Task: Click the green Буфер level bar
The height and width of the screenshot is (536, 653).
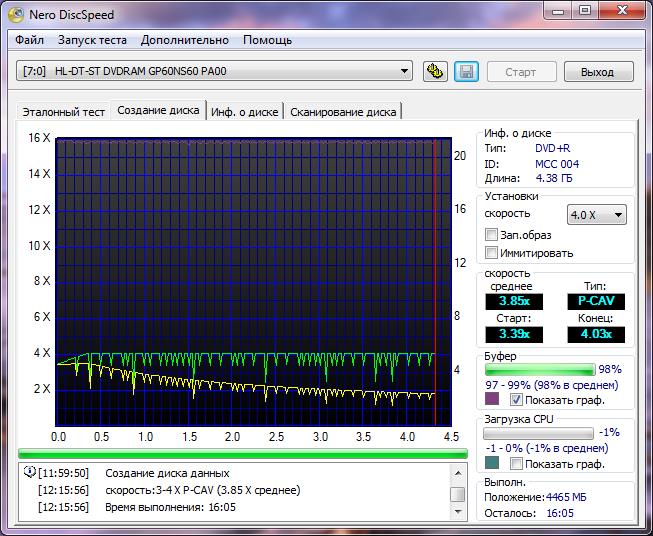Action: pyautogui.click(x=540, y=369)
